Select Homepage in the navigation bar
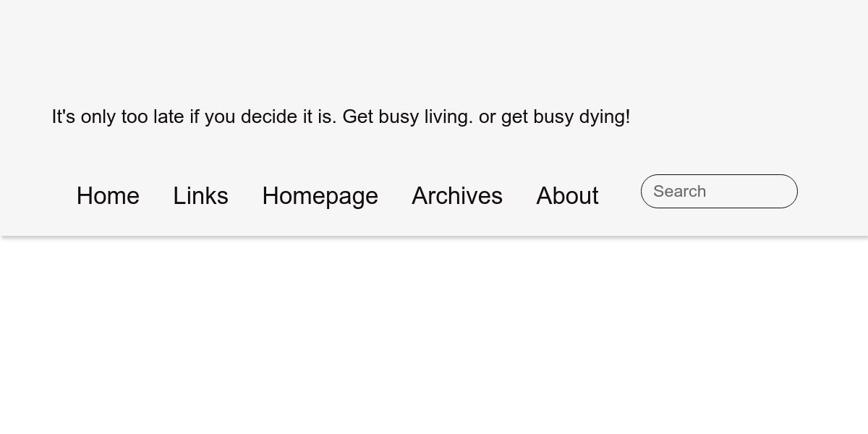868x434 pixels. [320, 196]
